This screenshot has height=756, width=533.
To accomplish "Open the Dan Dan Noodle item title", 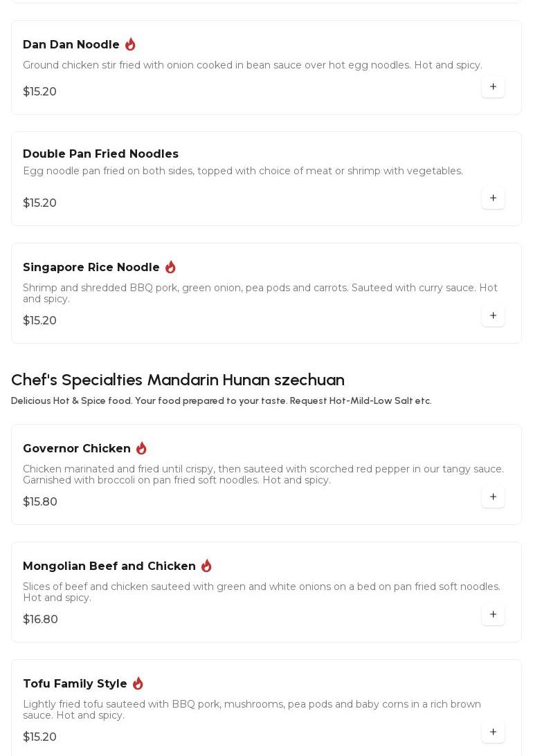I will click(x=71, y=45).
